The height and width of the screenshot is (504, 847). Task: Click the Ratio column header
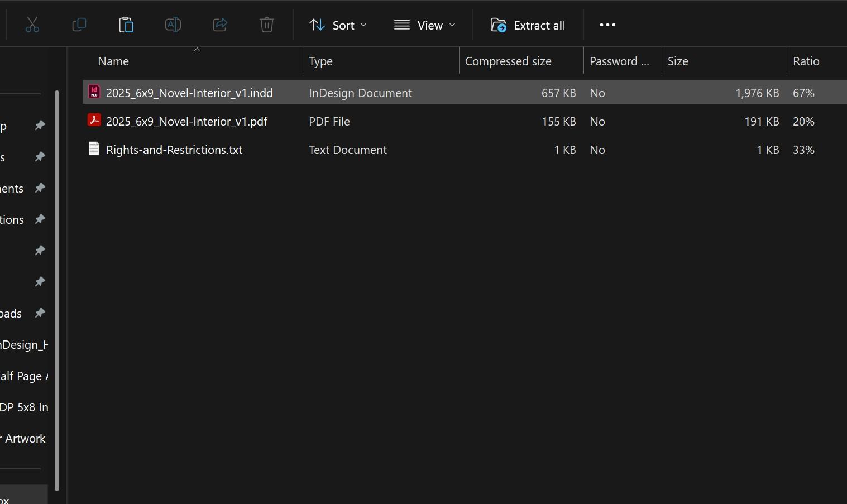(806, 61)
